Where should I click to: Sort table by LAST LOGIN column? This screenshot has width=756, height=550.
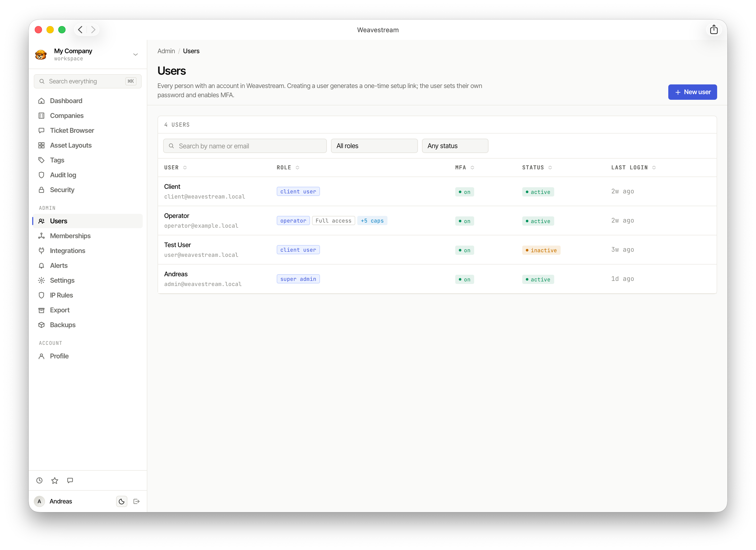pyautogui.click(x=633, y=168)
